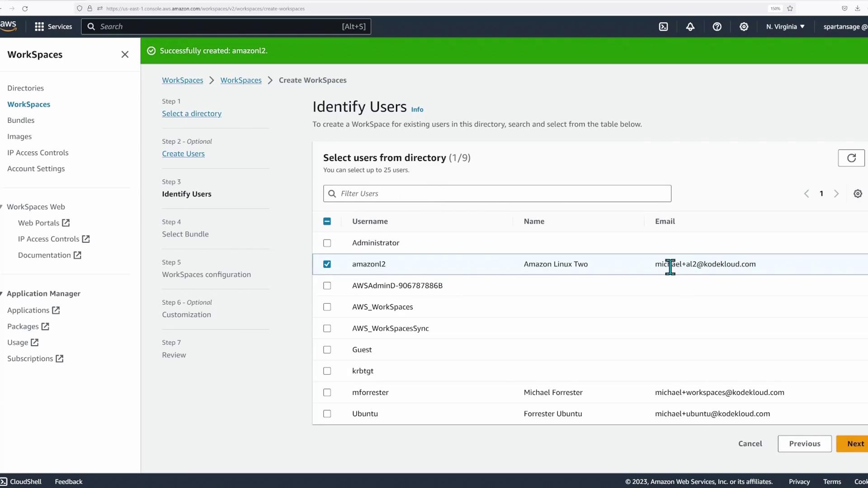Open the CloudShell icon in top bar
The height and width of the screenshot is (488, 868).
(x=663, y=27)
